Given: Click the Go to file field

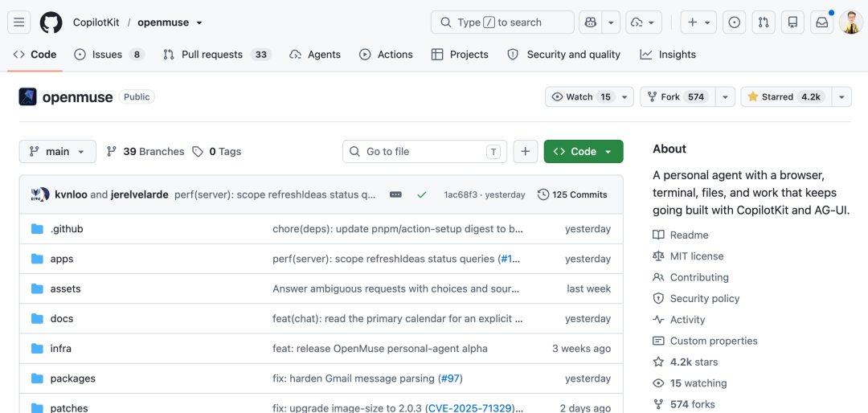Looking at the screenshot, I should click(x=424, y=152).
